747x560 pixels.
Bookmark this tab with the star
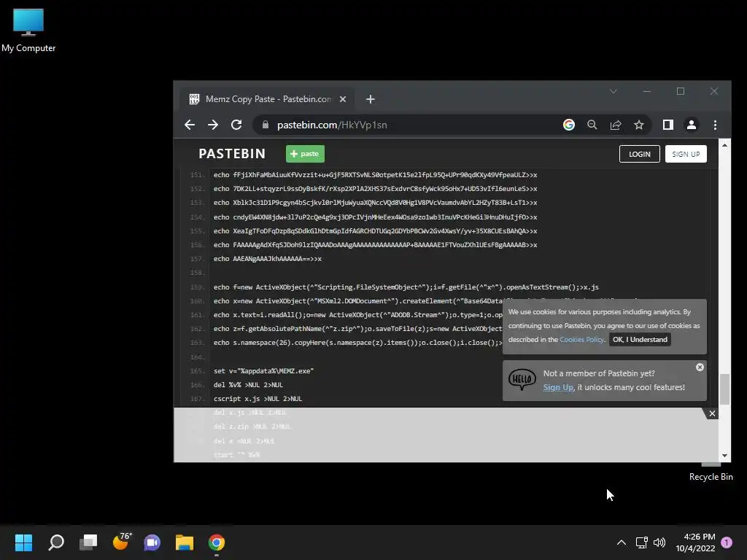point(639,125)
